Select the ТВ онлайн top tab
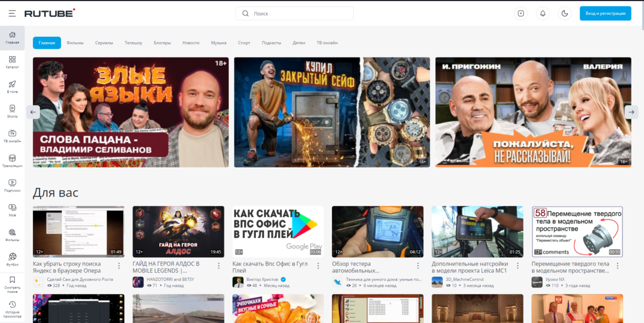 coord(327,43)
